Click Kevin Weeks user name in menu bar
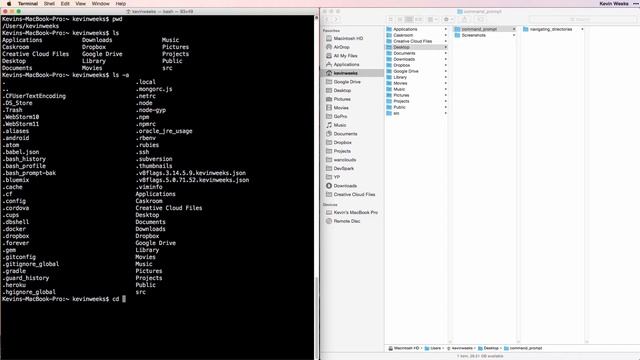 pyautogui.click(x=613, y=3)
